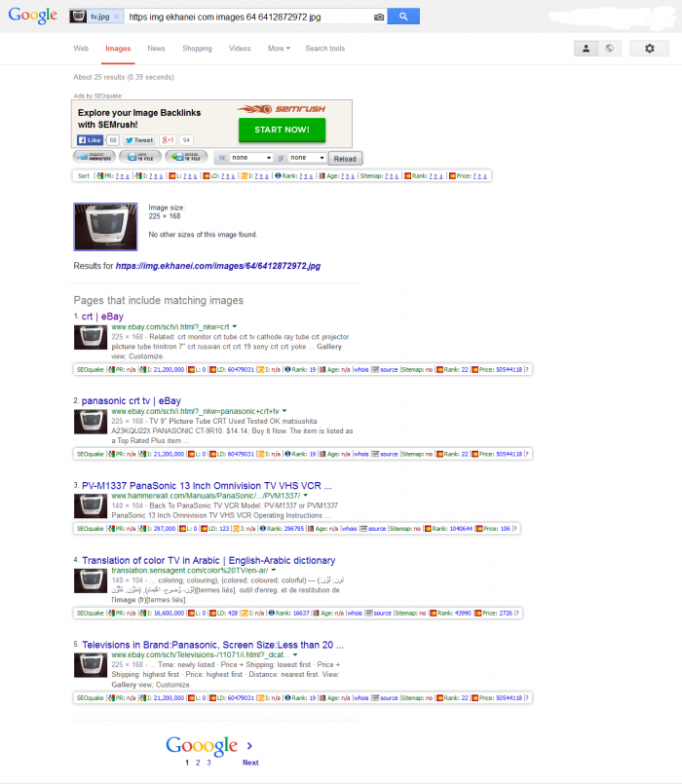This screenshot has width=682, height=784.
Task: Click source in the sensagent result bar
Action: pyautogui.click(x=382, y=613)
